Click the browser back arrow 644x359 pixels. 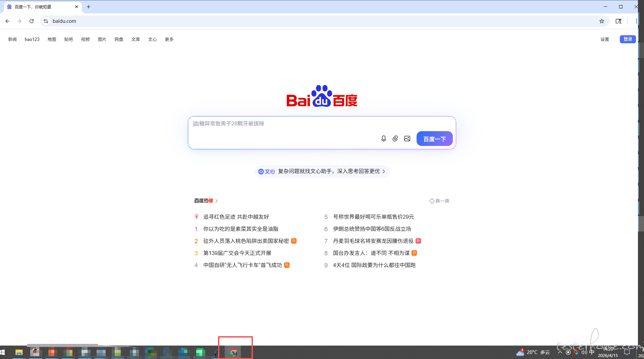point(7,21)
